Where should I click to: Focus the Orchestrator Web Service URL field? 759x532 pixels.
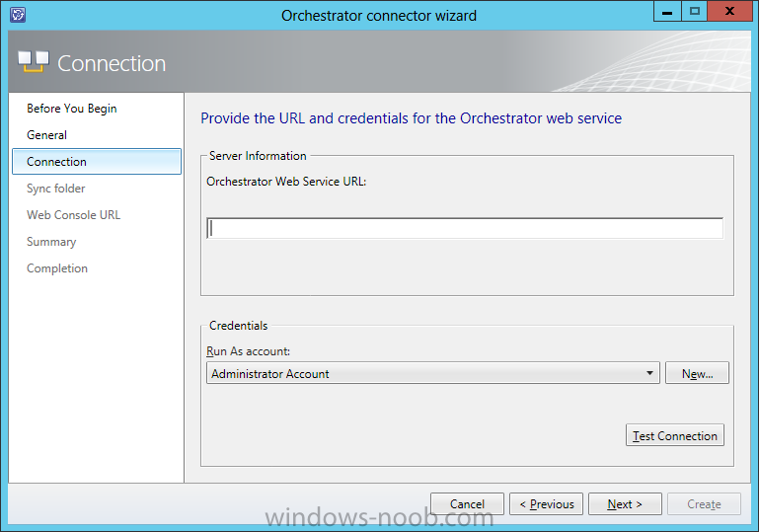coord(465,228)
